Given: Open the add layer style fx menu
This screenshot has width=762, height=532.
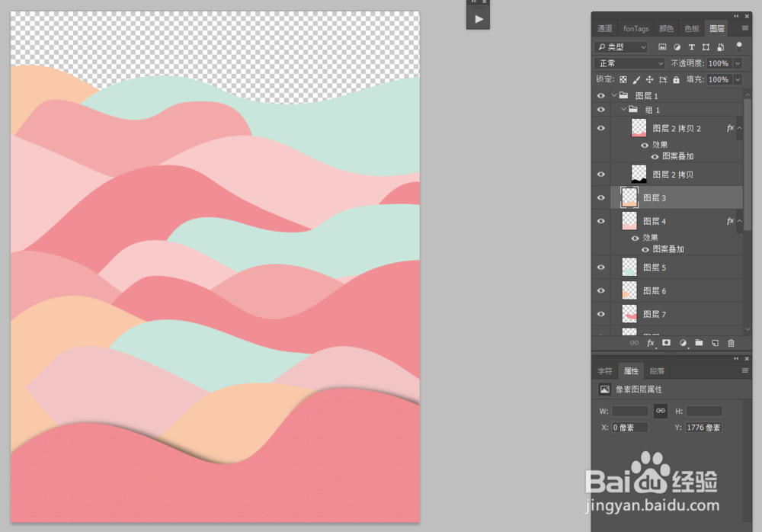Looking at the screenshot, I should point(651,343).
